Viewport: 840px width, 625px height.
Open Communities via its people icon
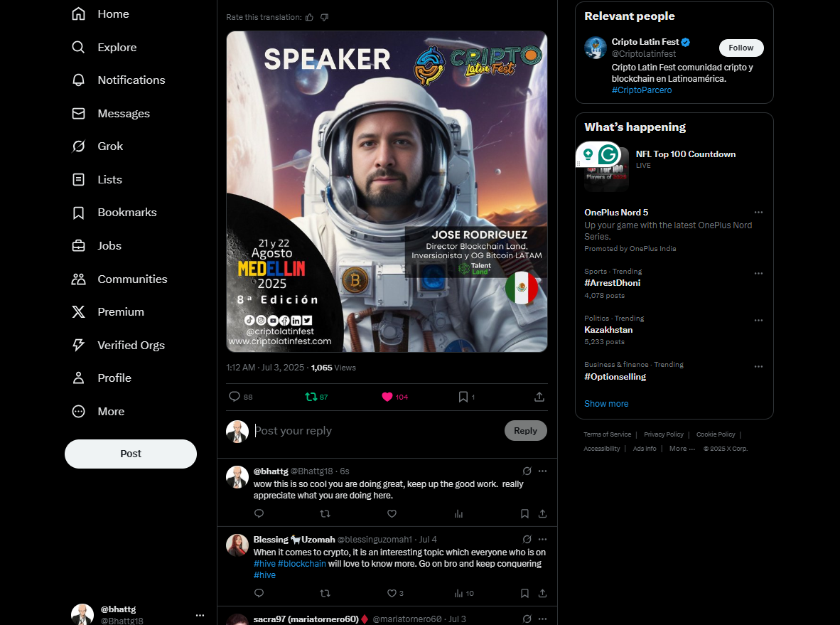78,279
